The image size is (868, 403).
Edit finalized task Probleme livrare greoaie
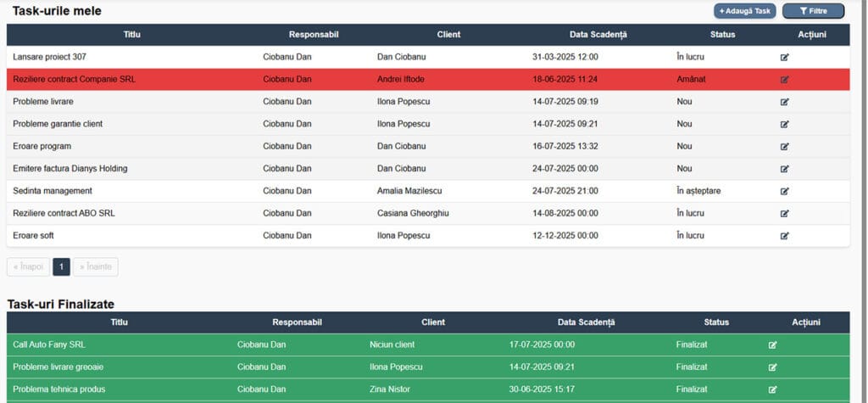coord(773,367)
